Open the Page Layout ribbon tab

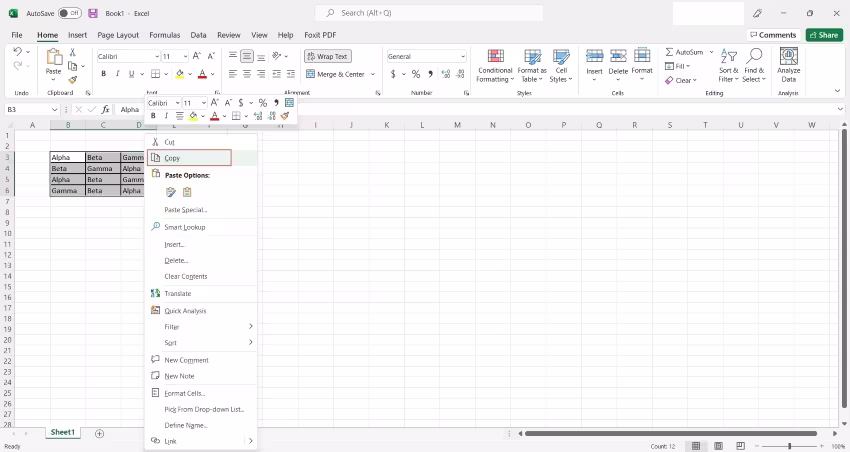coord(118,35)
